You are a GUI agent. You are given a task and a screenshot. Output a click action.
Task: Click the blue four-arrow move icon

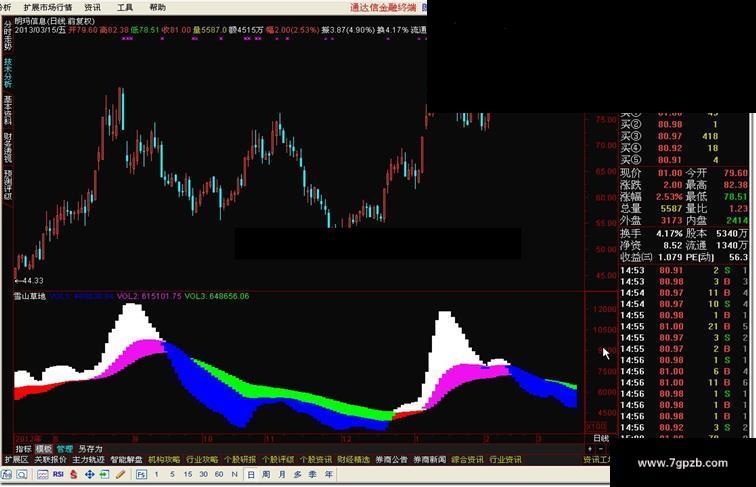89,474
